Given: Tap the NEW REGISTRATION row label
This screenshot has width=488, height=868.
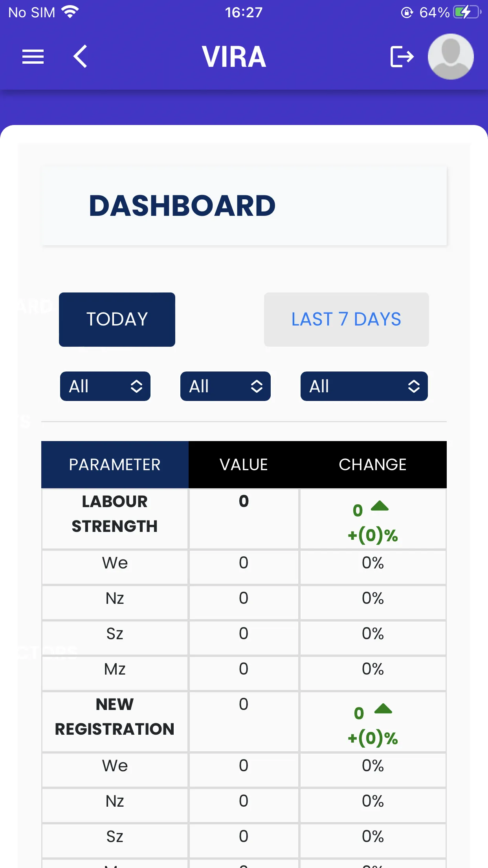Looking at the screenshot, I should (x=115, y=717).
